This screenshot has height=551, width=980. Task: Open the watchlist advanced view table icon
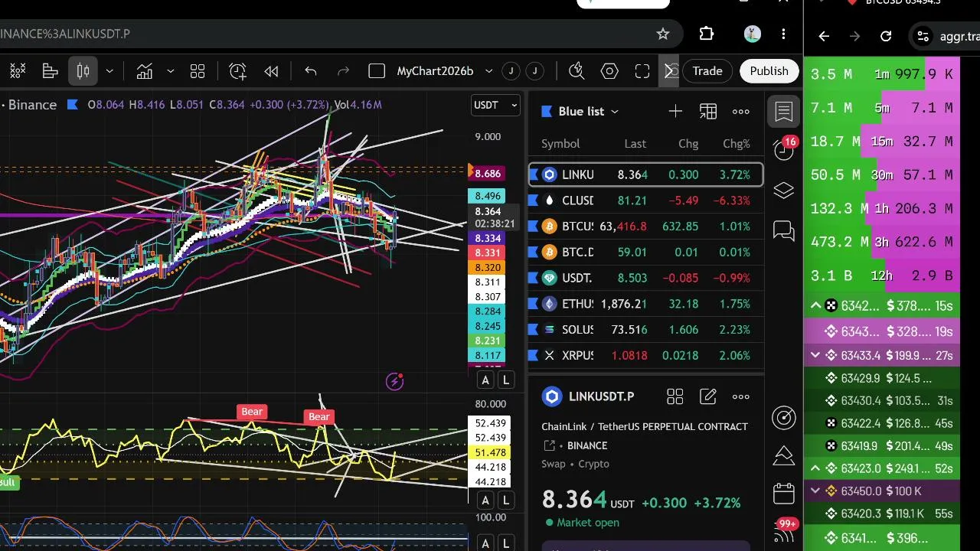coord(708,112)
